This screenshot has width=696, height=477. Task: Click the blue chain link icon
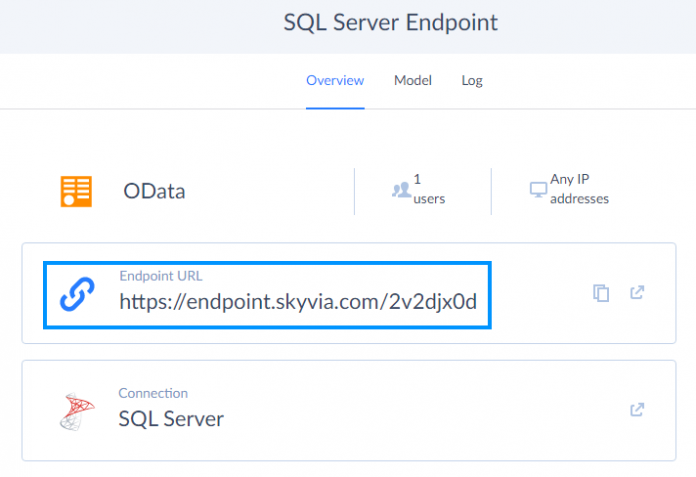(x=77, y=294)
